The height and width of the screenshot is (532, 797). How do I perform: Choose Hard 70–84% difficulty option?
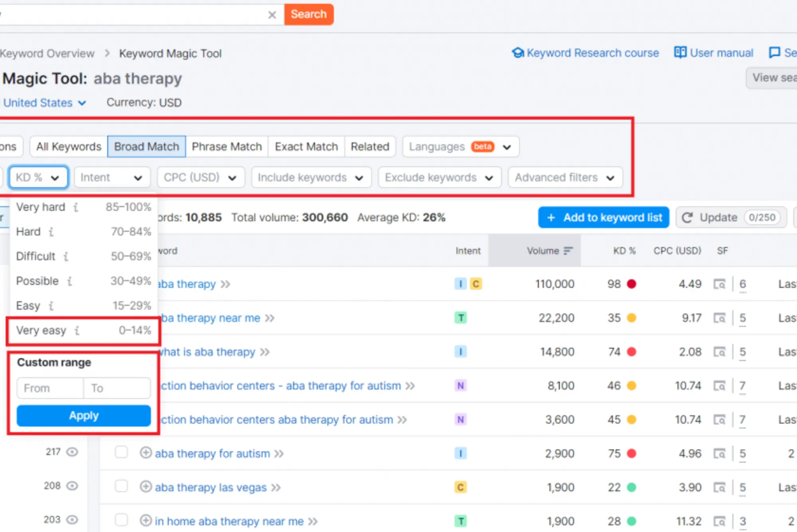(x=84, y=232)
